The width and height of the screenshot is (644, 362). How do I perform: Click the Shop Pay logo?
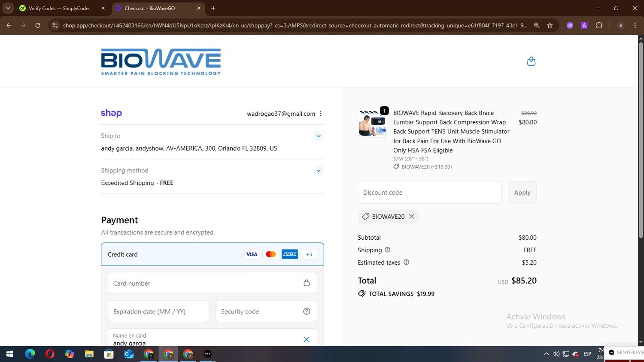click(x=111, y=113)
